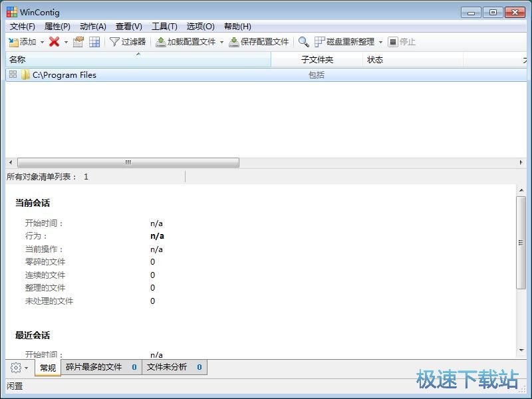Click the grid cluster view toolbar icon

[94, 42]
